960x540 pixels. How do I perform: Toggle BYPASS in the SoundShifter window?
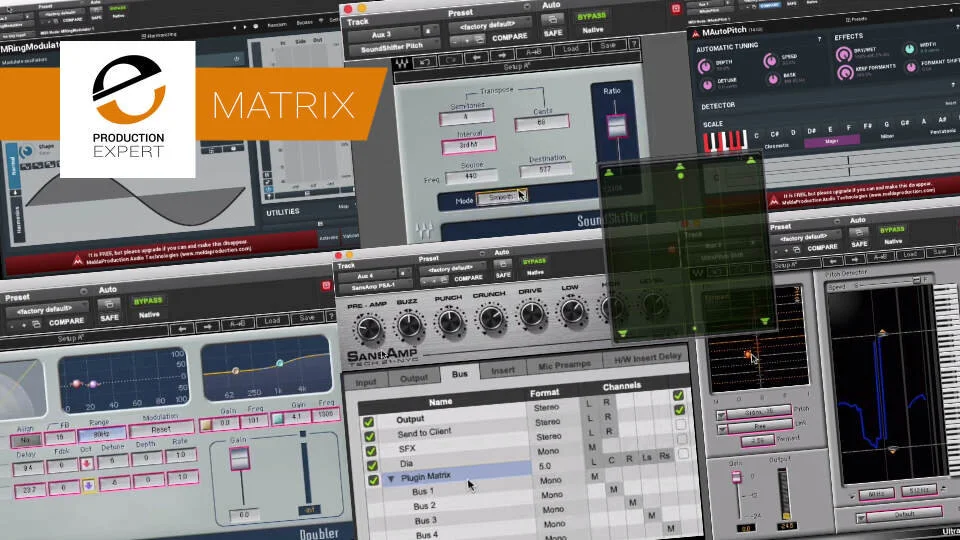(591, 17)
